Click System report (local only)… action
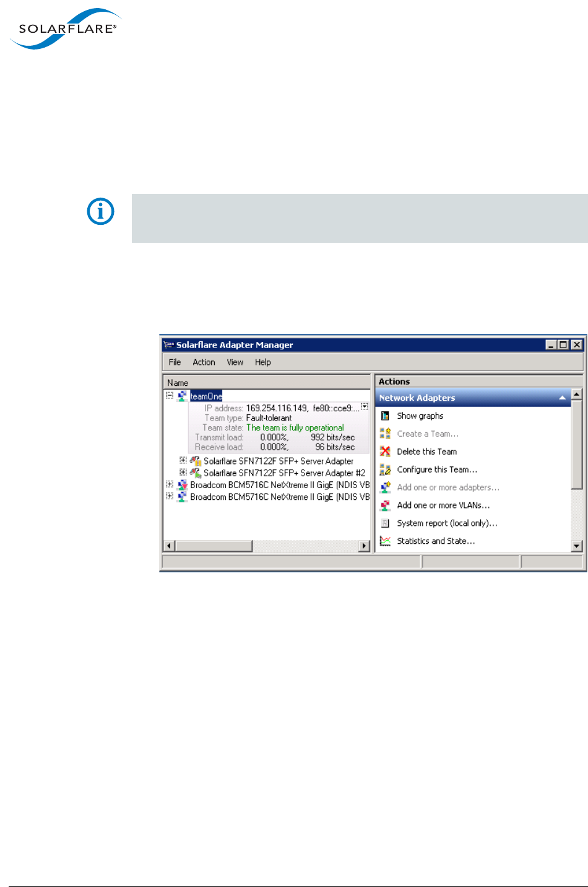Image resolution: width=588 pixels, height=887 pixels. click(x=447, y=523)
